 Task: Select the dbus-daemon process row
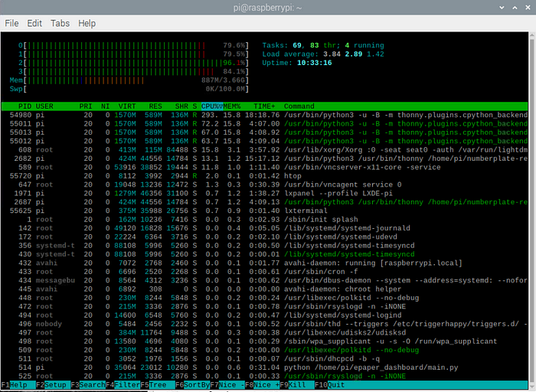(x=265, y=280)
